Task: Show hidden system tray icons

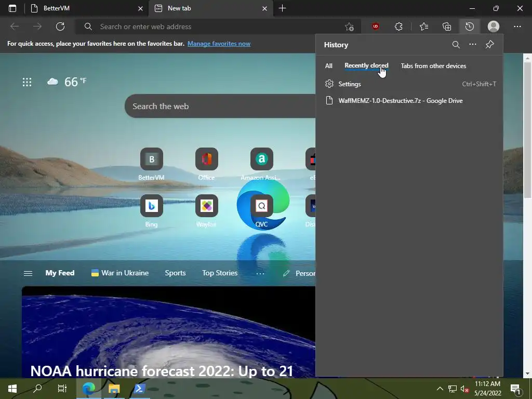Action: (440, 389)
